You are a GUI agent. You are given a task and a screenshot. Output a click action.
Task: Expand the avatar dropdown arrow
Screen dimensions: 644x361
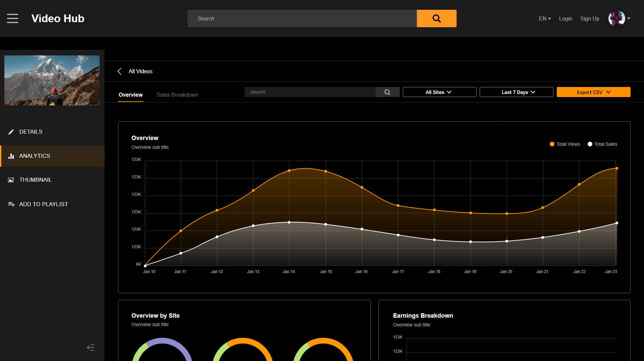pos(629,18)
